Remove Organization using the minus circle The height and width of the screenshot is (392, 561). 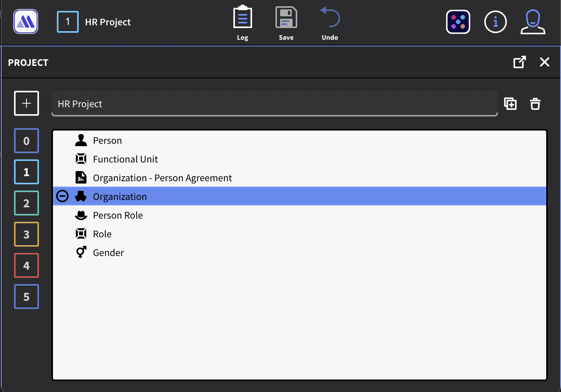62,196
